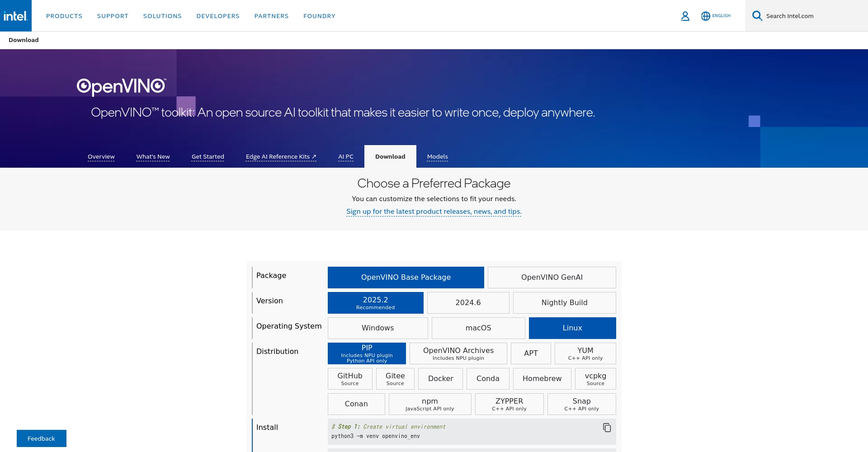Click the OpenVINO logo in banner
This screenshot has height=452, width=868.
pos(121,86)
